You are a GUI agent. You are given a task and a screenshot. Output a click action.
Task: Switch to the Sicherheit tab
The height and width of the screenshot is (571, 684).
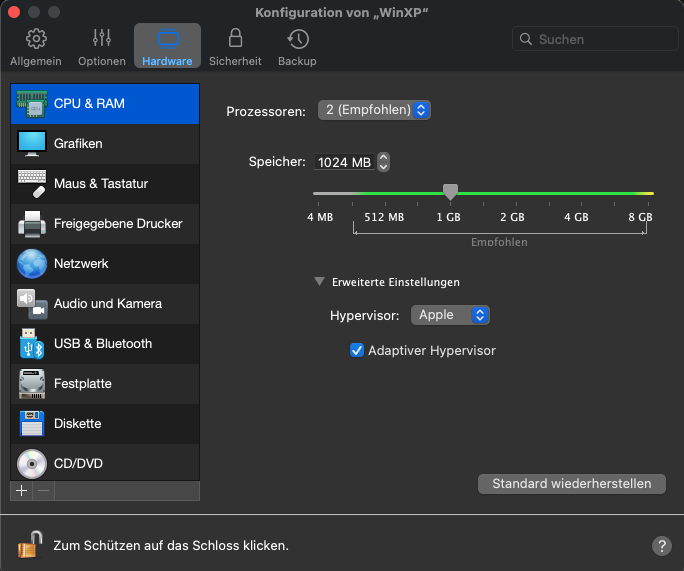coord(235,47)
